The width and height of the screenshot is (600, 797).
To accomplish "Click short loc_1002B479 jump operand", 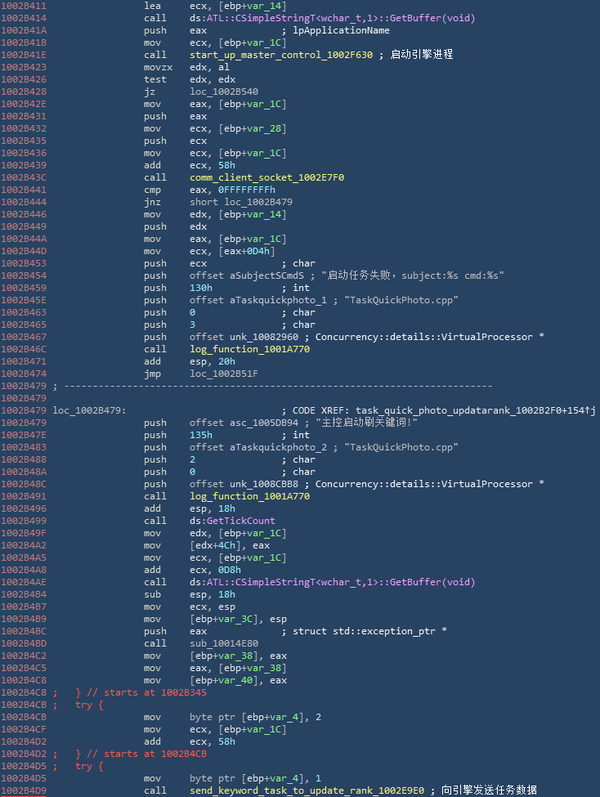I will coord(241,202).
